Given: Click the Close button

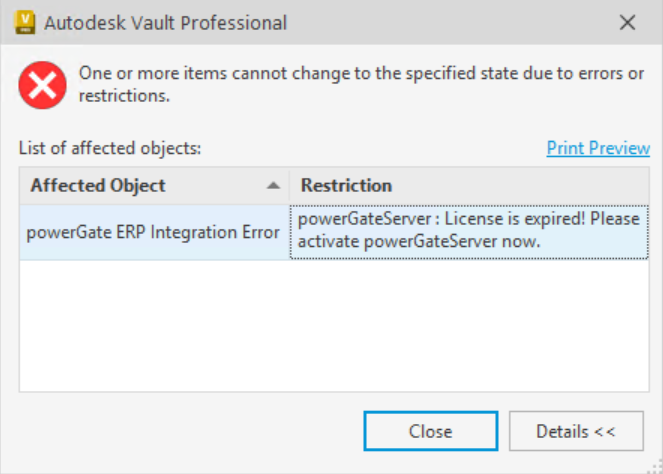Looking at the screenshot, I should (x=431, y=431).
